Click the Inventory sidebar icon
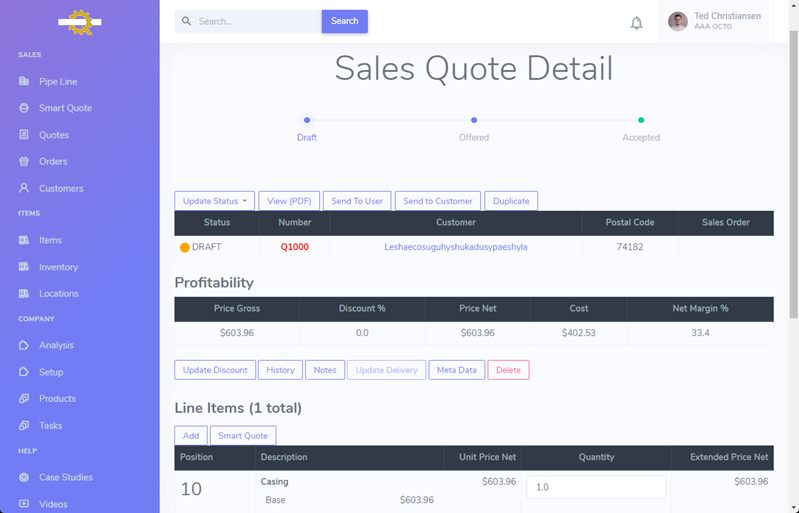 click(x=24, y=267)
